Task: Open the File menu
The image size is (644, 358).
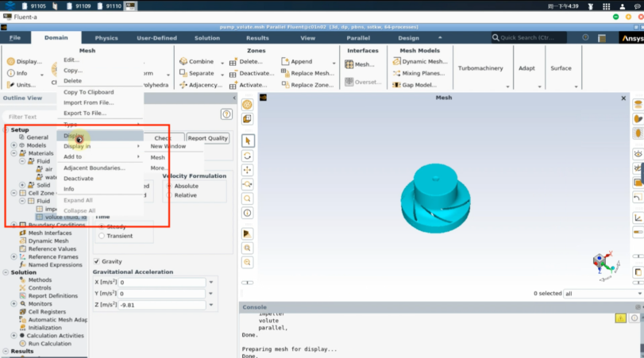Action: (15, 37)
